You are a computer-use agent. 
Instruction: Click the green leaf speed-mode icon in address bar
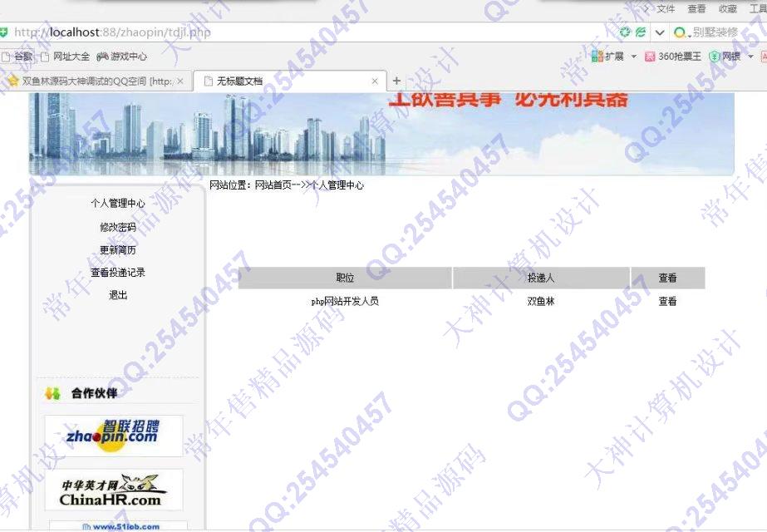click(x=641, y=32)
